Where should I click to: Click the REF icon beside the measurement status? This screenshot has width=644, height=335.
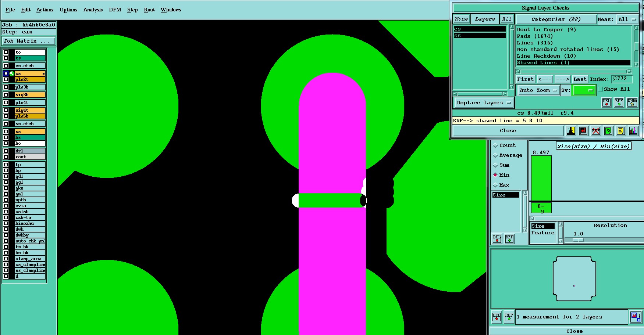click(509, 317)
